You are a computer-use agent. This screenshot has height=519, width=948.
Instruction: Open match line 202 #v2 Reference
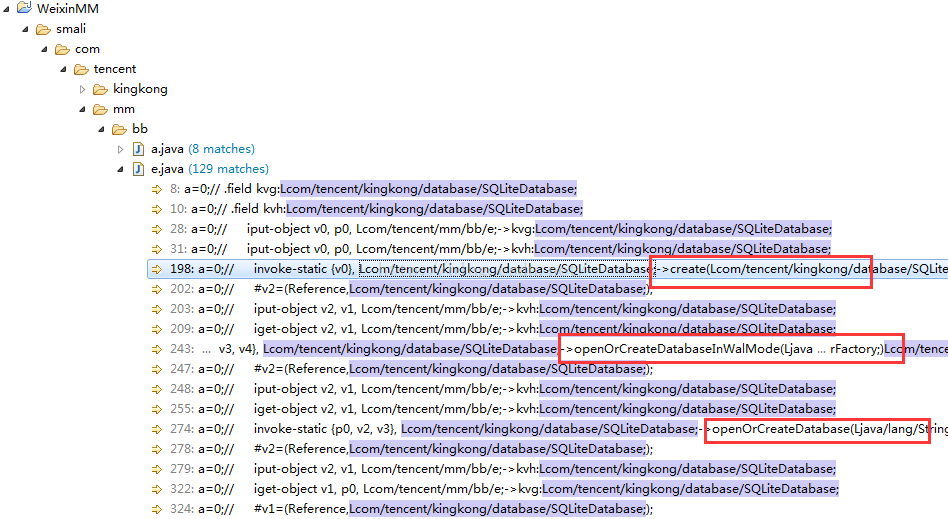[x=411, y=289]
